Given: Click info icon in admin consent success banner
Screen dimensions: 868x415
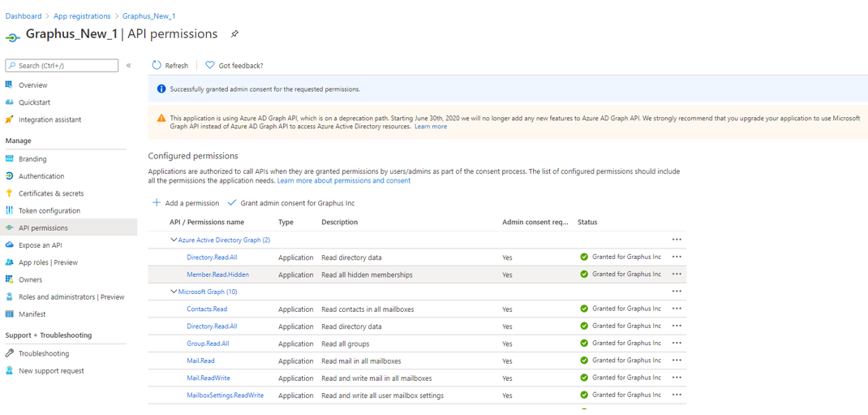Looking at the screenshot, I should 161,89.
